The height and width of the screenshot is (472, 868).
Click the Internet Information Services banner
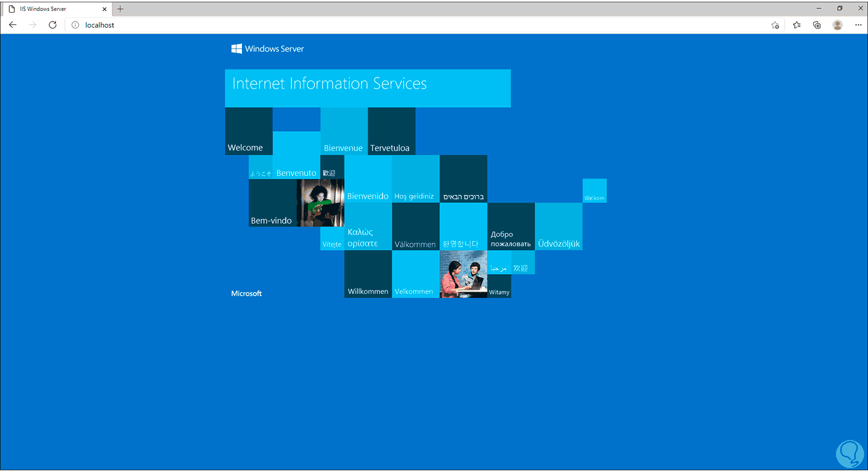pos(368,88)
